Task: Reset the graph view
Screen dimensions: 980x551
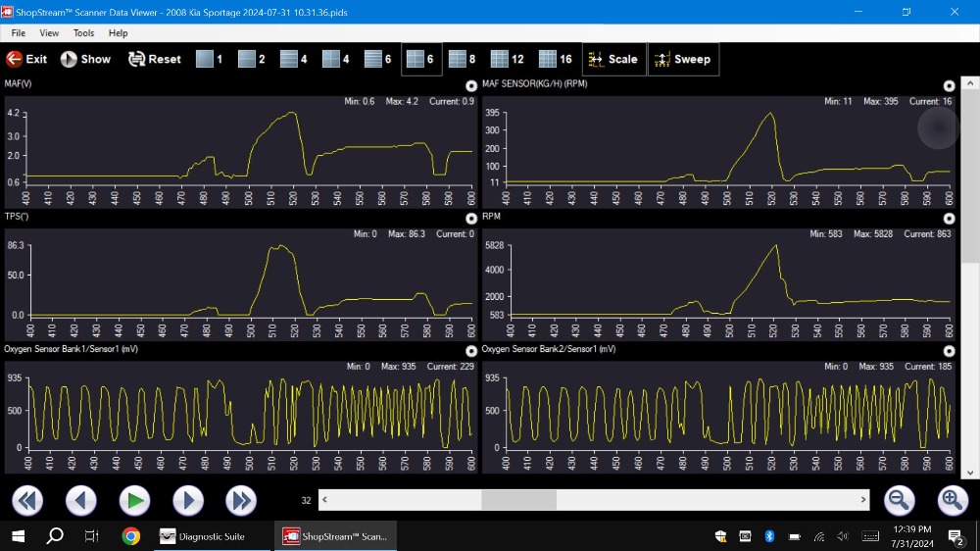Action: 154,59
